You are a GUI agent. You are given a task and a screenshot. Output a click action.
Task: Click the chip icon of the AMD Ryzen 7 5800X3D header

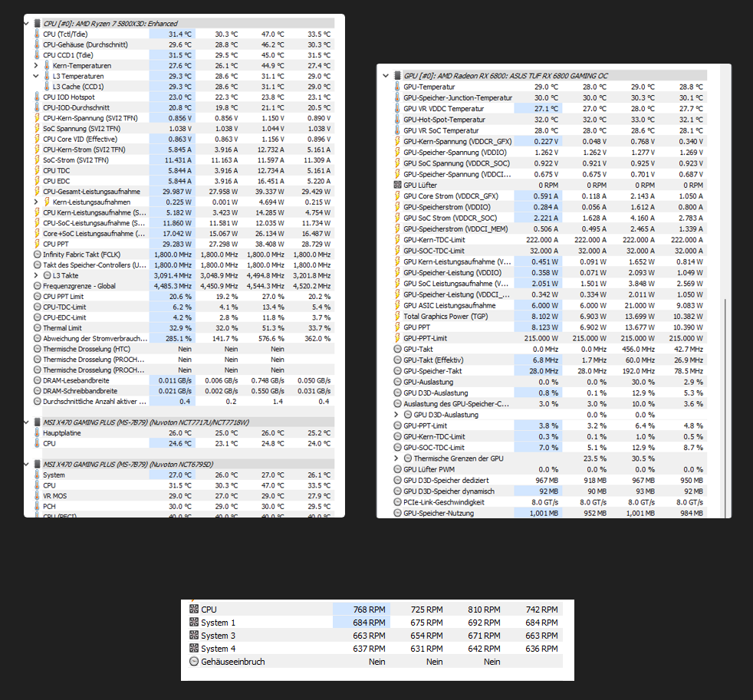point(37,23)
